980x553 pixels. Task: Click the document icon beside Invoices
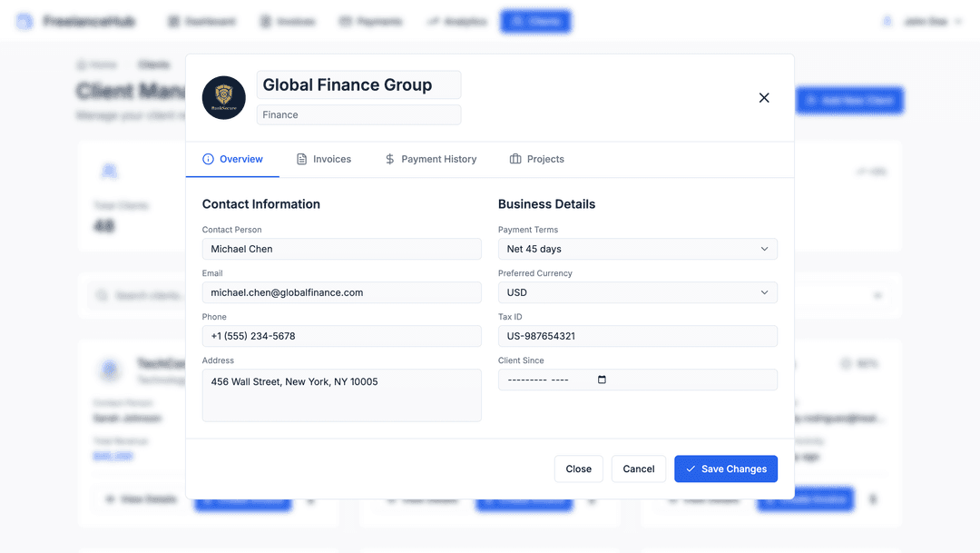click(302, 159)
